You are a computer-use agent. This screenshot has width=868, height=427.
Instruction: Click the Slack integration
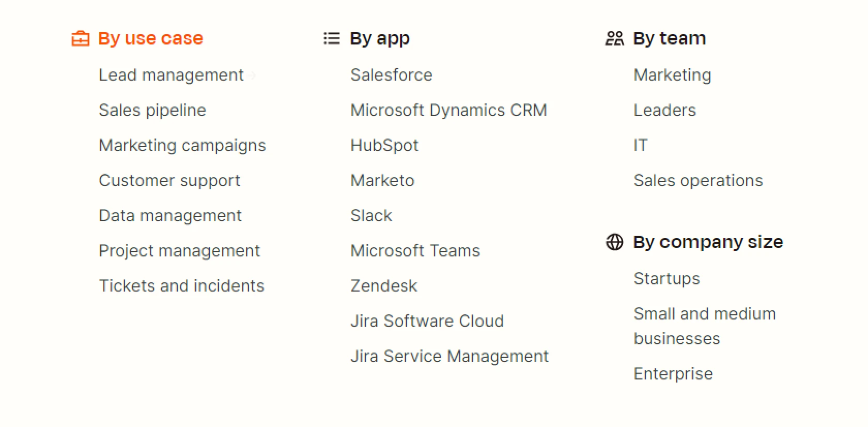pos(371,216)
